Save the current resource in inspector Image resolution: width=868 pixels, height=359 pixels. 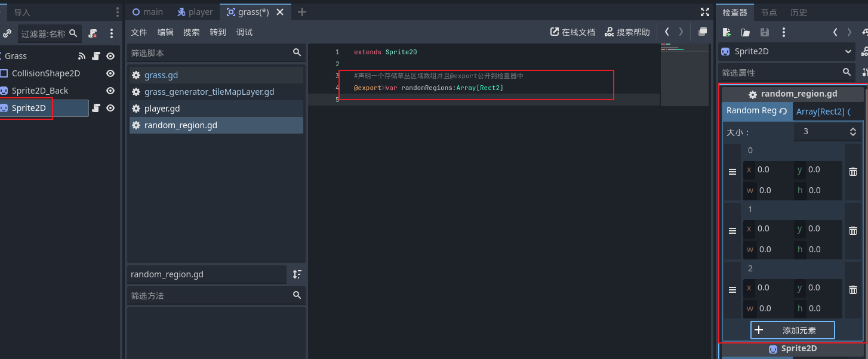(x=765, y=32)
